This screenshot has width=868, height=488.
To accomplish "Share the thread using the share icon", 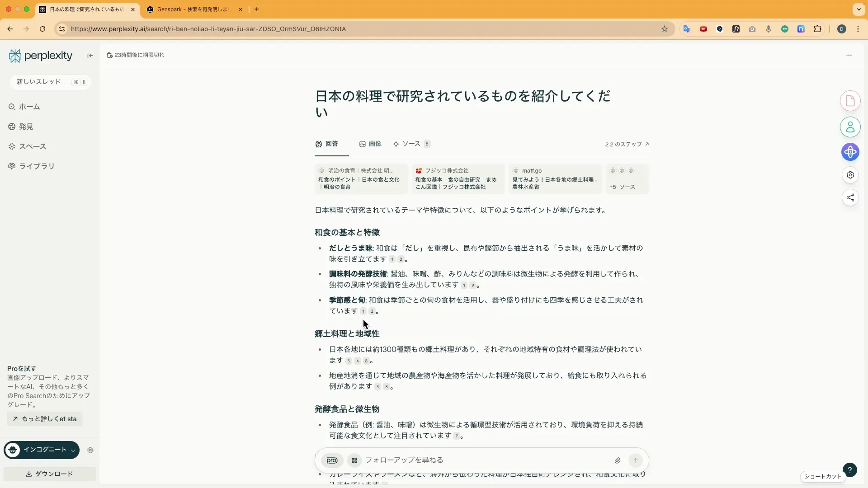I will coord(851,198).
